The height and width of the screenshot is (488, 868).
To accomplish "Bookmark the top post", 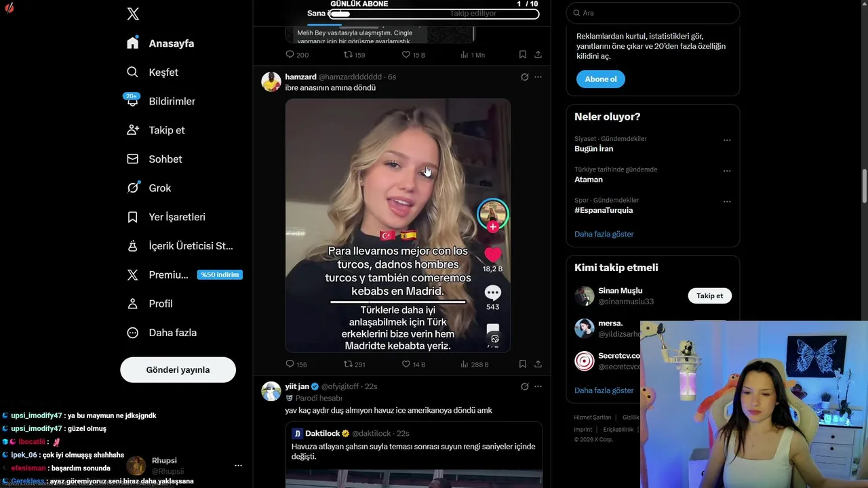I will (x=523, y=55).
